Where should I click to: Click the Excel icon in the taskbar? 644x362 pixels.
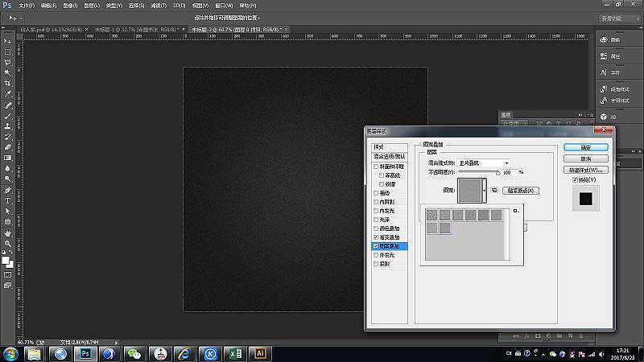click(234, 352)
